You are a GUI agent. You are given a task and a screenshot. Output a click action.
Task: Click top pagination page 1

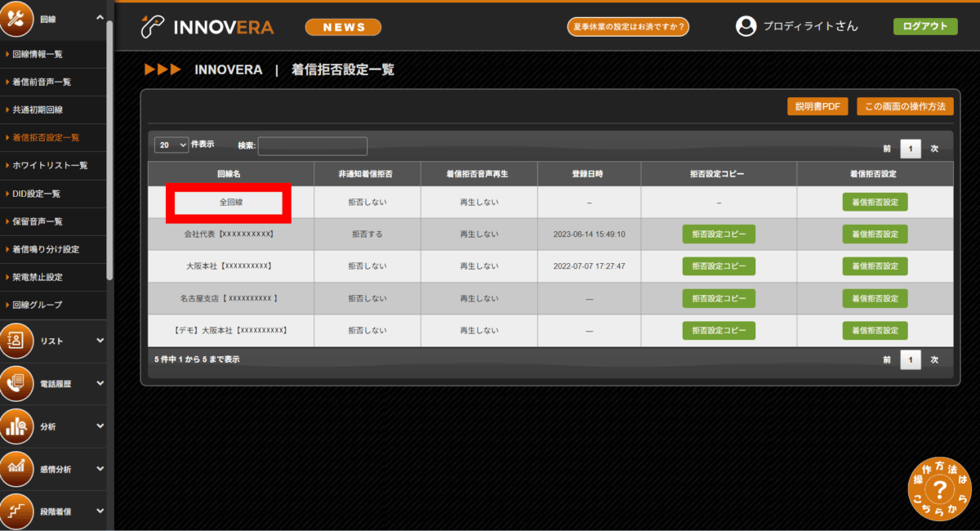[911, 149]
